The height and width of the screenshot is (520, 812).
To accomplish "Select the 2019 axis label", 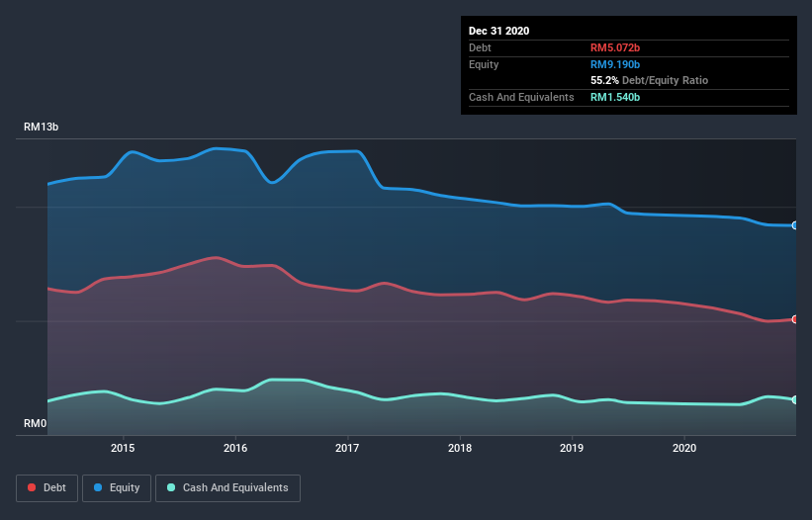I will coord(572,448).
